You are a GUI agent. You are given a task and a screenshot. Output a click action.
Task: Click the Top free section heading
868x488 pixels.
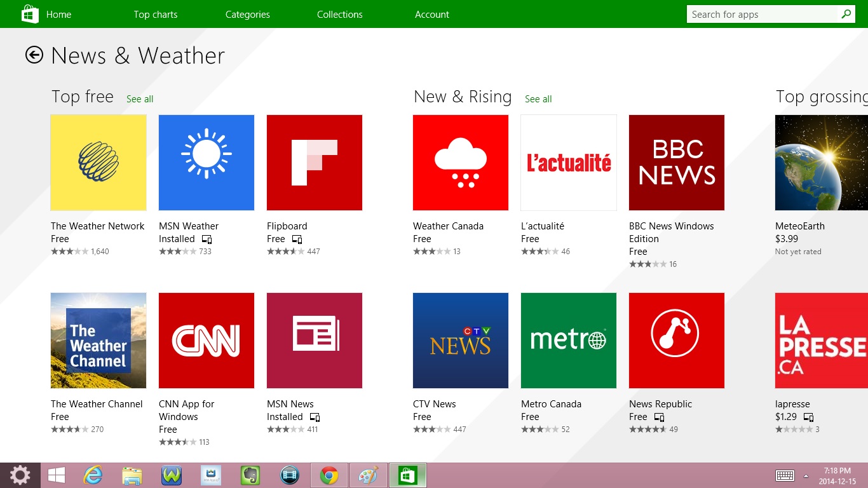pos(83,97)
